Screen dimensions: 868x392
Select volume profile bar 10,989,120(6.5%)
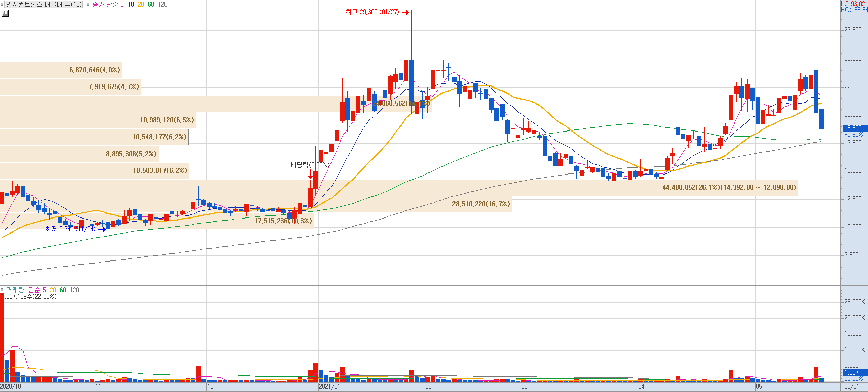pos(98,120)
